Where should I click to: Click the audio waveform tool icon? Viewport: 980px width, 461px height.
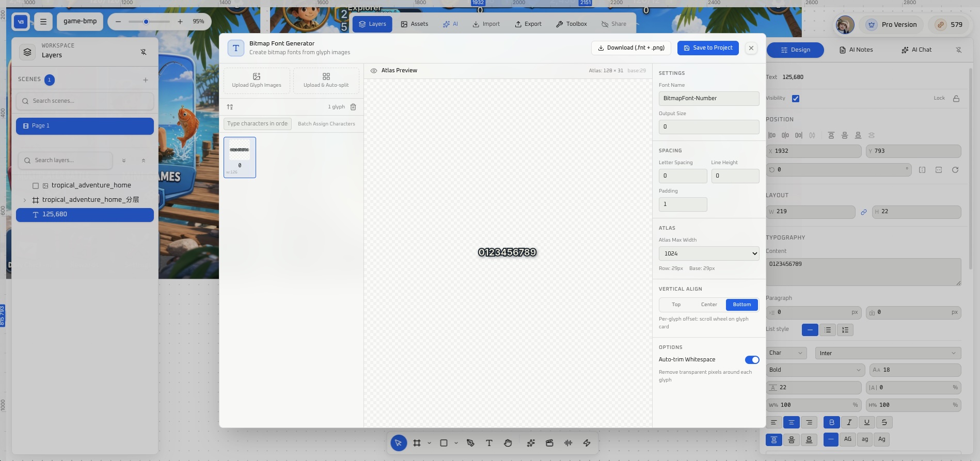568,443
